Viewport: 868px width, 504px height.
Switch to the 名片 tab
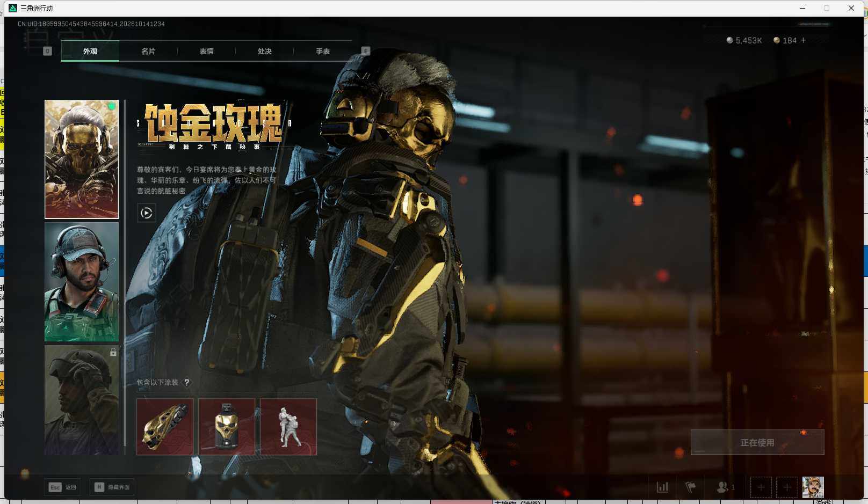(148, 52)
